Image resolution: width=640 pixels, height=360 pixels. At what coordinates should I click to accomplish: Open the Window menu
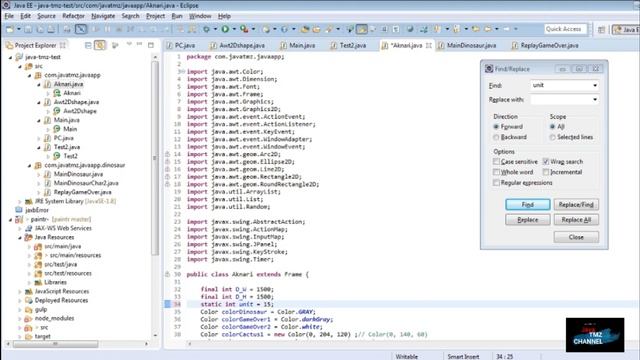tap(200, 16)
